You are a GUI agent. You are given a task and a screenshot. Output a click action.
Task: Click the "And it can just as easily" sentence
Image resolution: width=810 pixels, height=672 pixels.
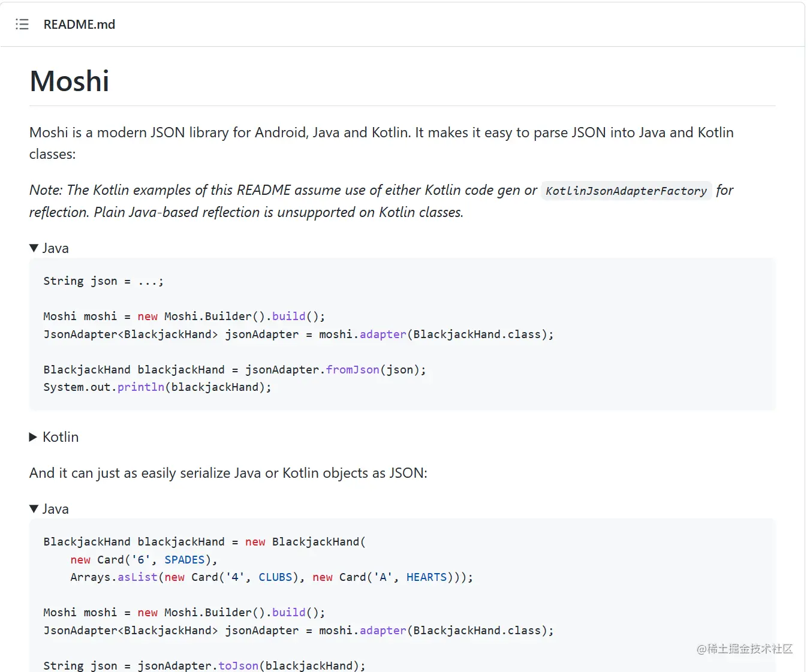pos(228,473)
